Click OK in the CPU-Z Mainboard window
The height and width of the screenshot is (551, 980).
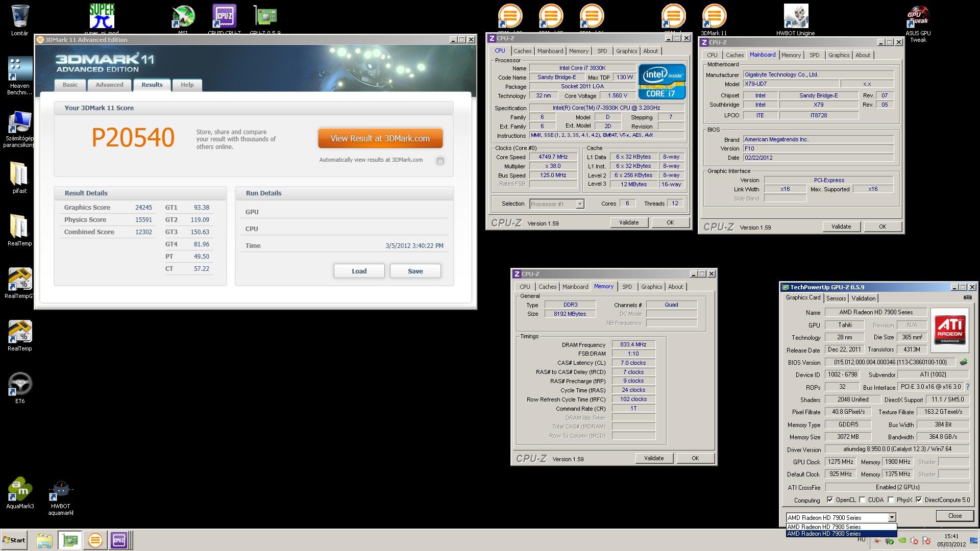(x=882, y=227)
